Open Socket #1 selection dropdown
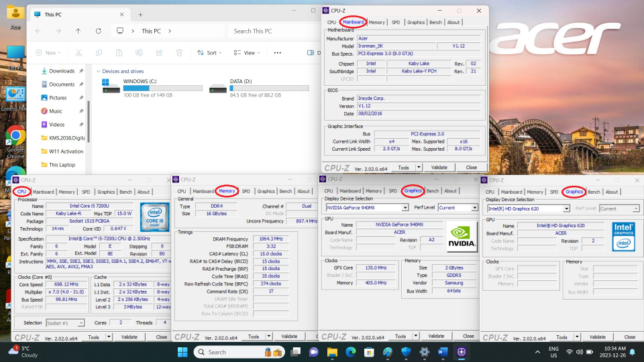The height and width of the screenshot is (362, 644). 81,323
